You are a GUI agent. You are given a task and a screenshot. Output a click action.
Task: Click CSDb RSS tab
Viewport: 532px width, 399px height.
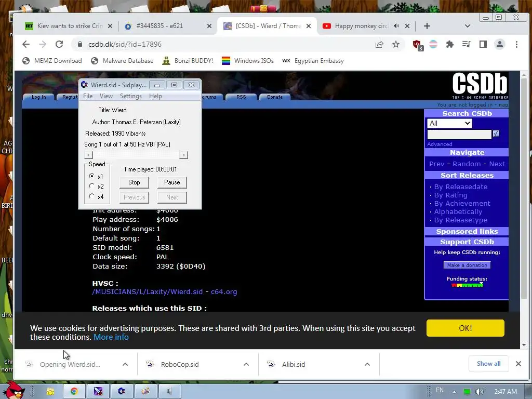coord(241,97)
